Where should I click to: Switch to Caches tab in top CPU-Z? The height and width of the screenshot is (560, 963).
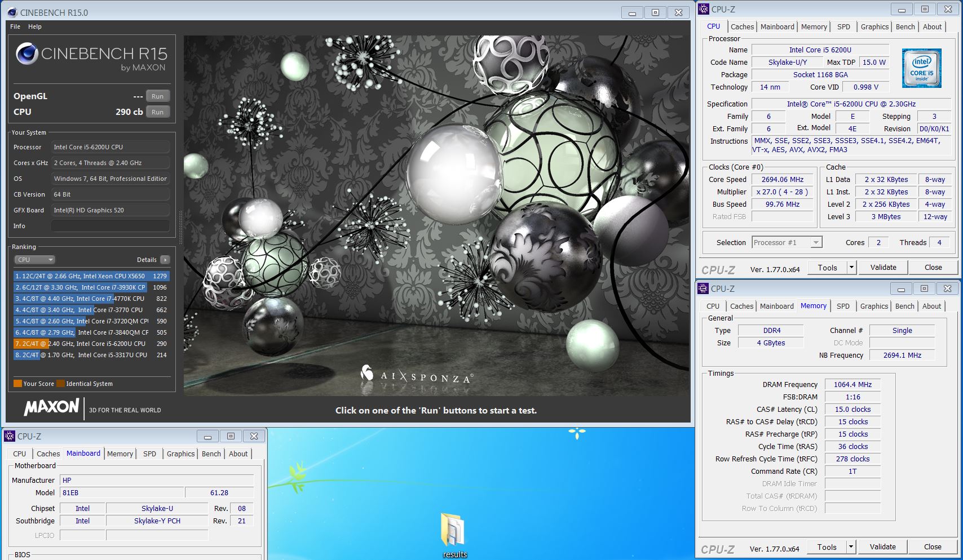(742, 26)
